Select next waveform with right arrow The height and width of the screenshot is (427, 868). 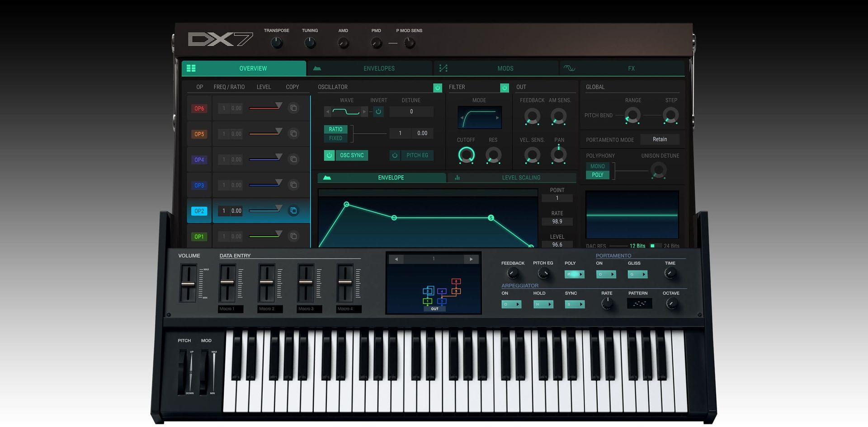click(364, 112)
